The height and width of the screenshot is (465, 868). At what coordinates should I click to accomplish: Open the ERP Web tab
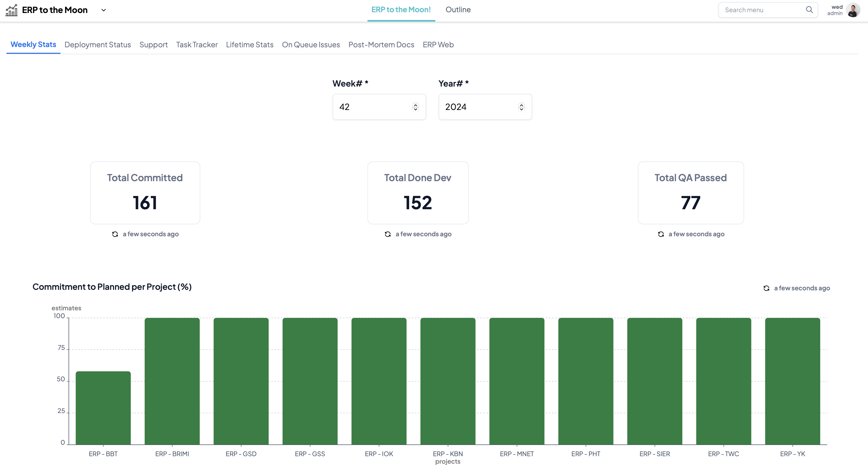pos(438,44)
